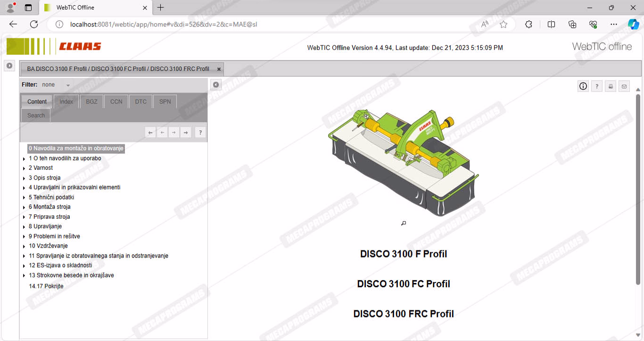Expand the 6 Montaža stroja chapter
644x341 pixels.
[24, 208]
